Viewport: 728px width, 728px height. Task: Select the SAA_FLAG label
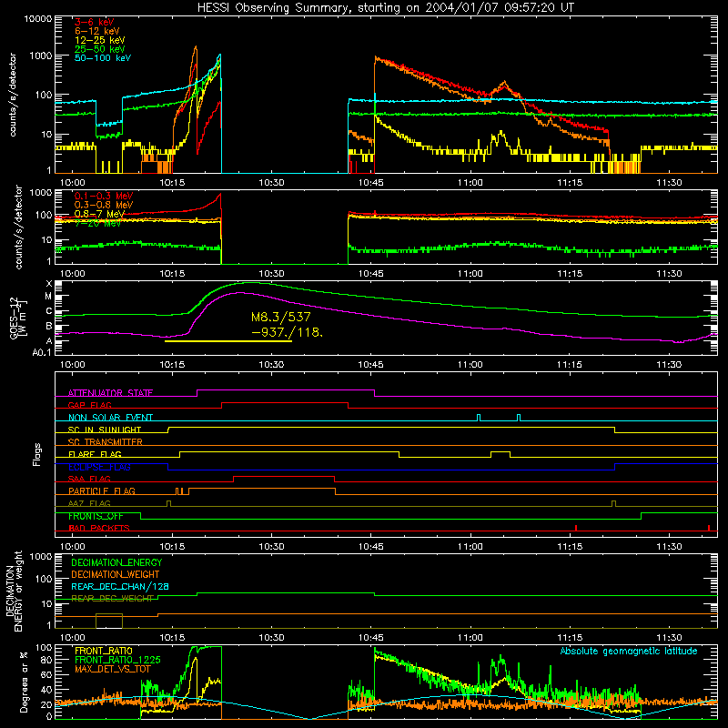click(89, 479)
